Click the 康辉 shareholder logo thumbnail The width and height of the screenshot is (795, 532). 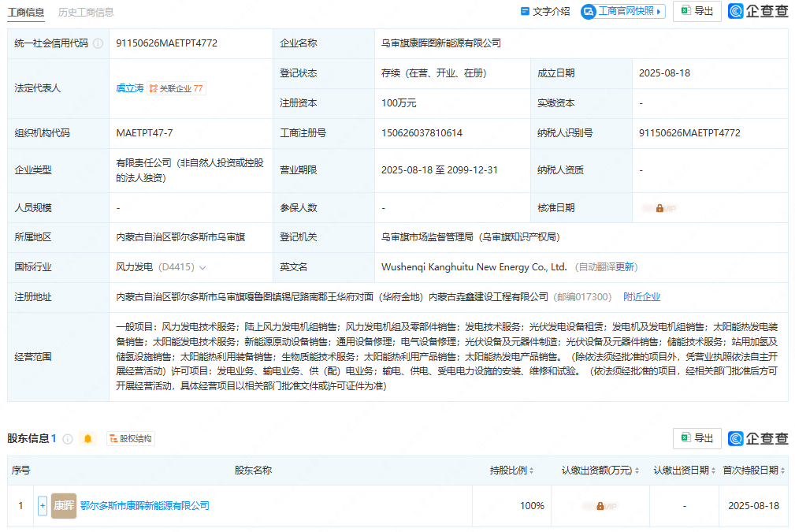pos(64,506)
